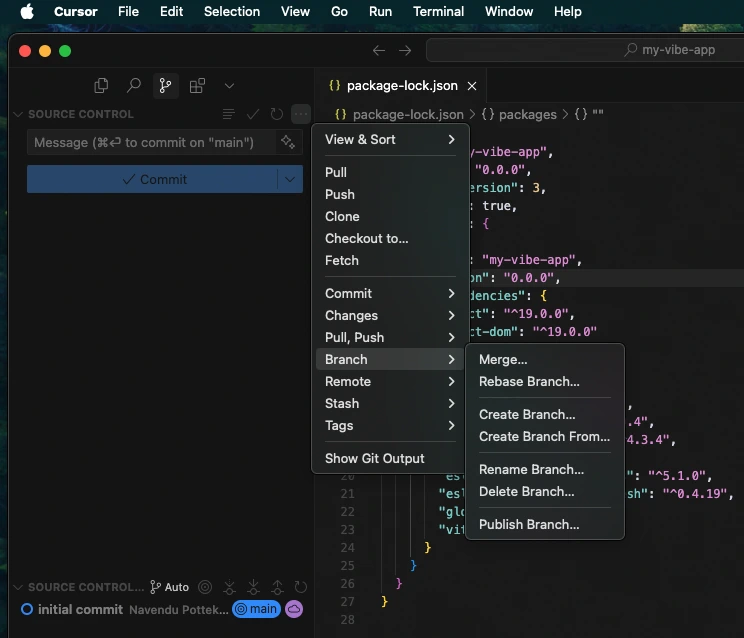Screen dimensions: 744x638
Task: Select the initial commit graph entry
Action: [x=161, y=609]
